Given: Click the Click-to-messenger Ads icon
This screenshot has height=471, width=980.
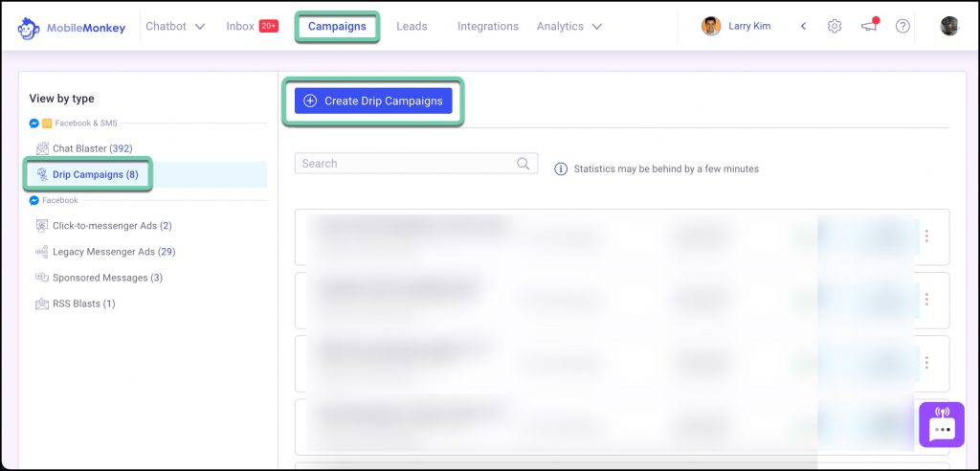Looking at the screenshot, I should pos(42,226).
